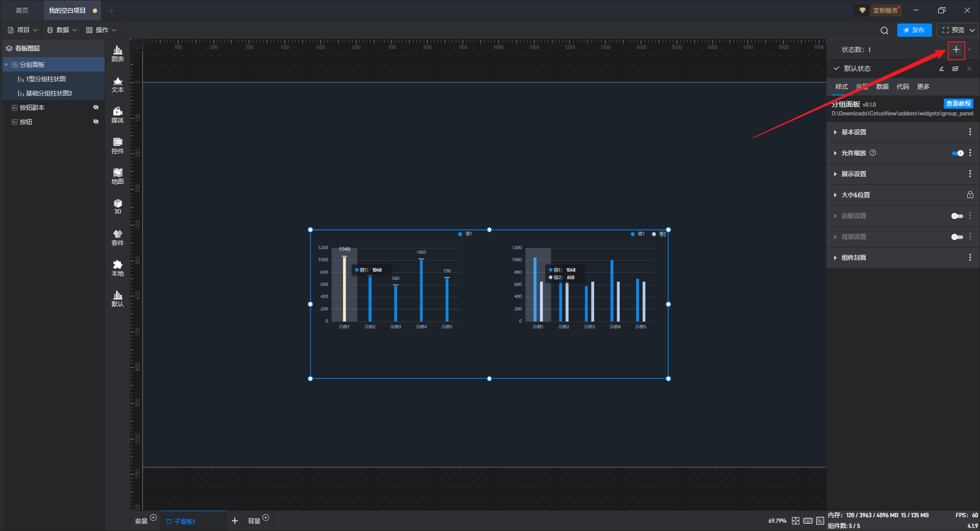Open the 项目 menu

click(23, 30)
